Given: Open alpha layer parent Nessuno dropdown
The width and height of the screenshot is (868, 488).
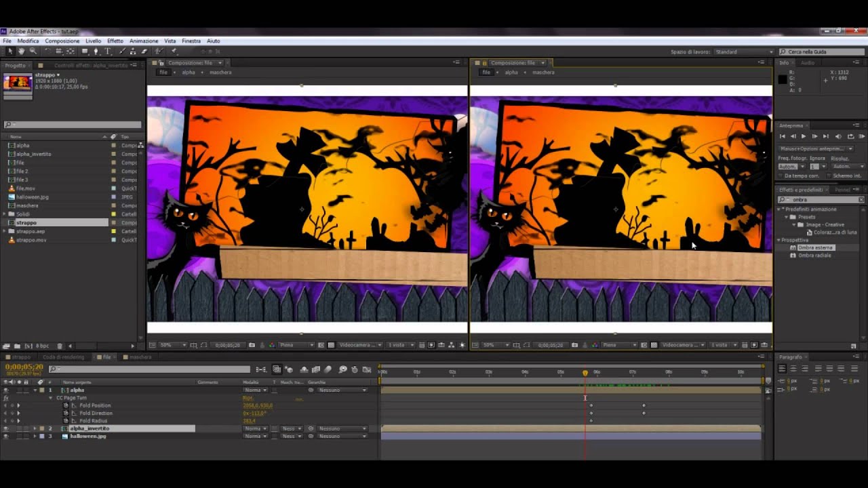Looking at the screenshot, I should 342,390.
